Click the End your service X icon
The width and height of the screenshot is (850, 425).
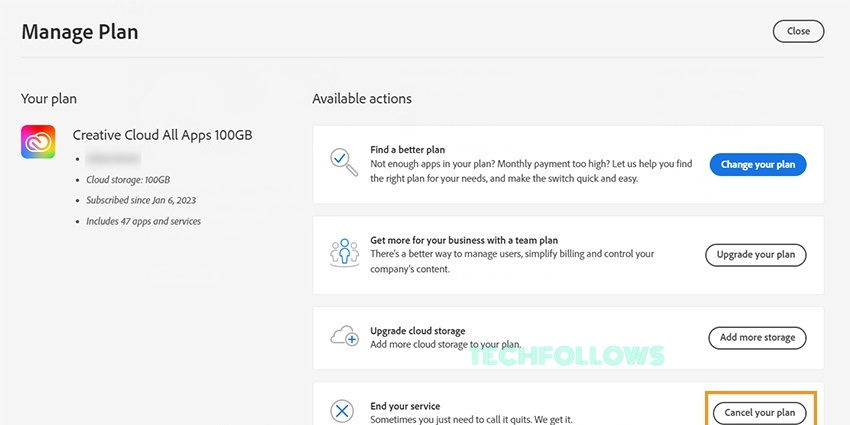342,412
